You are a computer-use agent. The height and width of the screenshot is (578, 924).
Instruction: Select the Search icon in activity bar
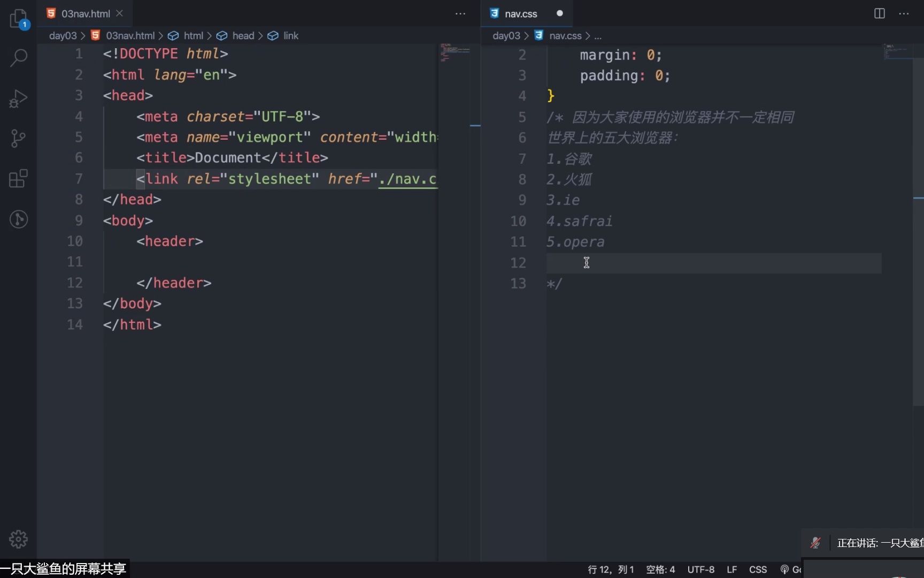pos(19,57)
